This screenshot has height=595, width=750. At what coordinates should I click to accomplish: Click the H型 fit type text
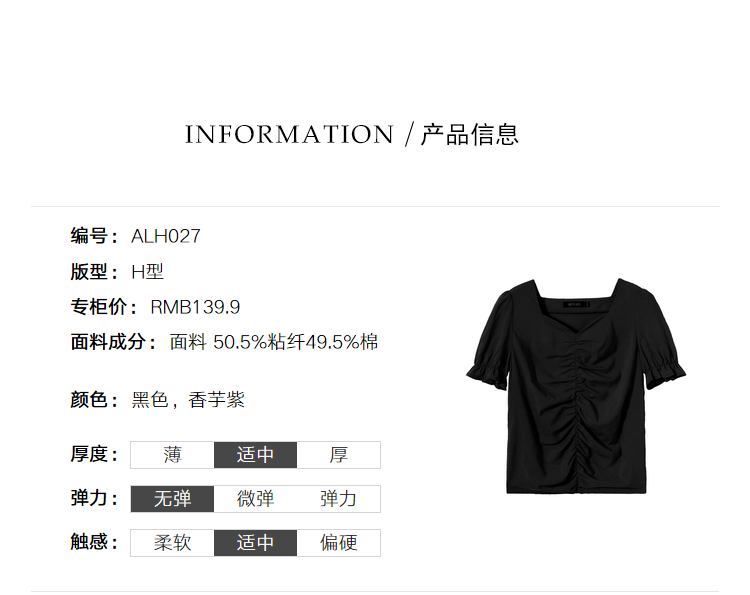tap(148, 272)
